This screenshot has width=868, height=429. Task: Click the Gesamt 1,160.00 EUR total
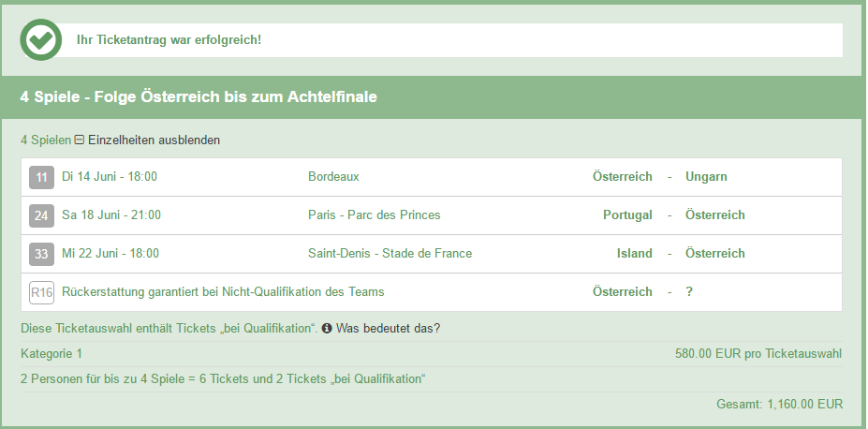pyautogui.click(x=779, y=404)
